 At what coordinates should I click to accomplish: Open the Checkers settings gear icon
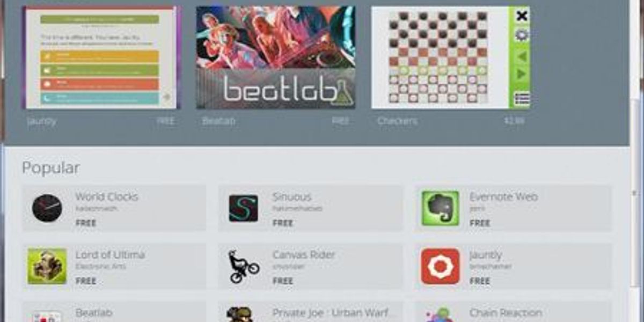521,35
